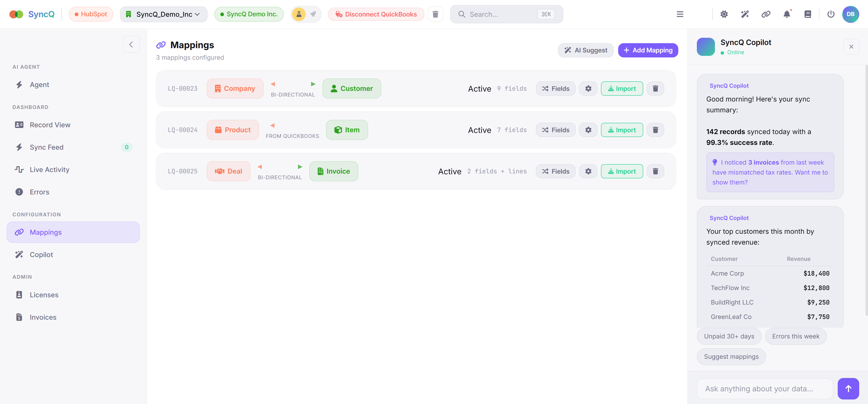Click the power logout icon

coord(831,14)
